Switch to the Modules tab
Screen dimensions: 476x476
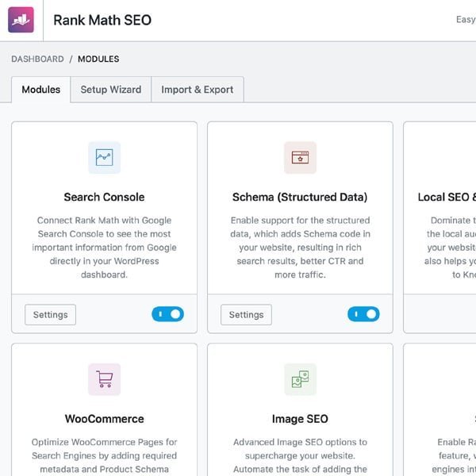point(40,90)
